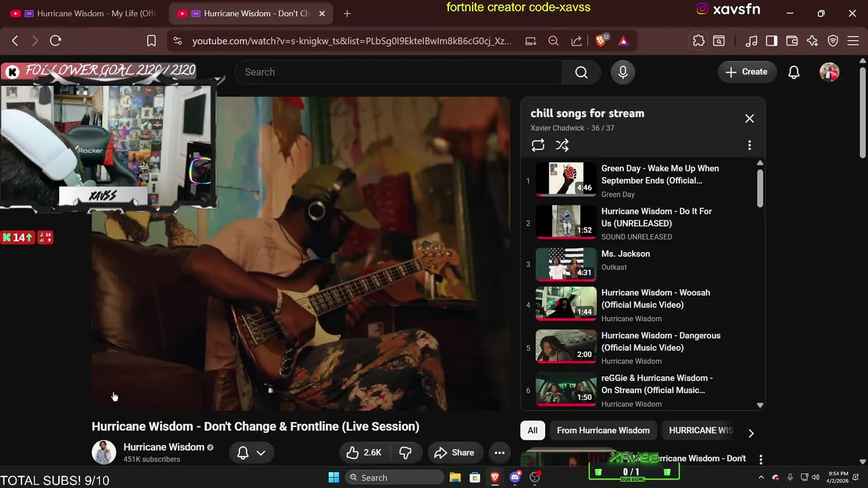Open volume control in system tray
This screenshot has width=868, height=488.
coord(815,477)
